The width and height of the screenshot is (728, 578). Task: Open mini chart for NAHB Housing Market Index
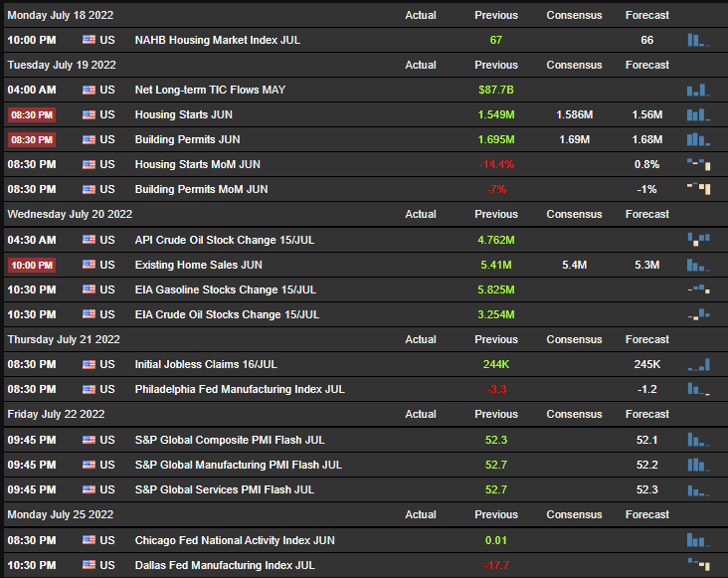(x=698, y=40)
